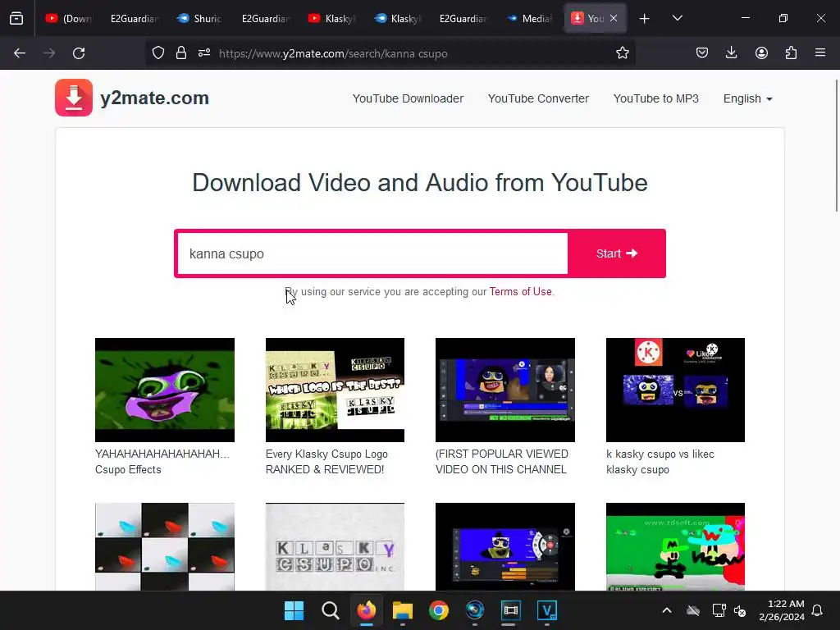
Task: Close the active y2mate tab
Action: point(614,18)
